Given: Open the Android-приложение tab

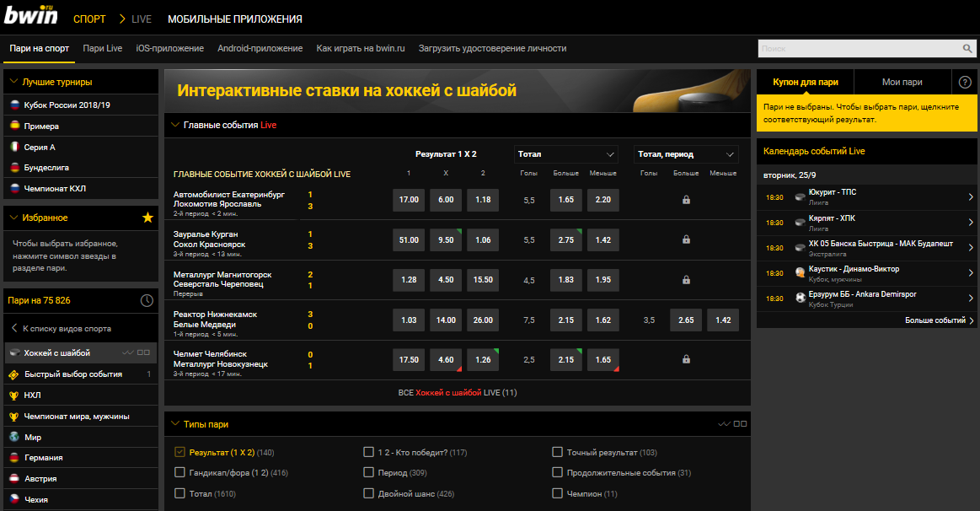Looking at the screenshot, I should coord(260,48).
